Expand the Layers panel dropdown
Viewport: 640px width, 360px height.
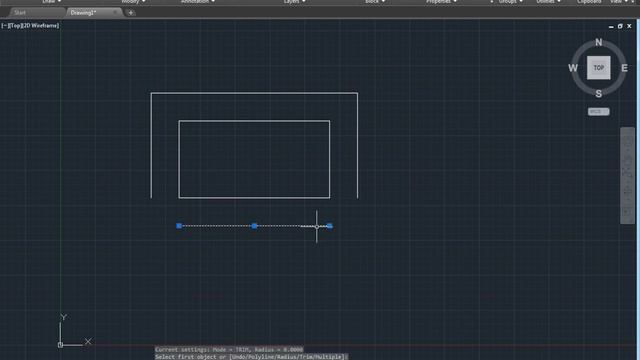click(x=294, y=2)
